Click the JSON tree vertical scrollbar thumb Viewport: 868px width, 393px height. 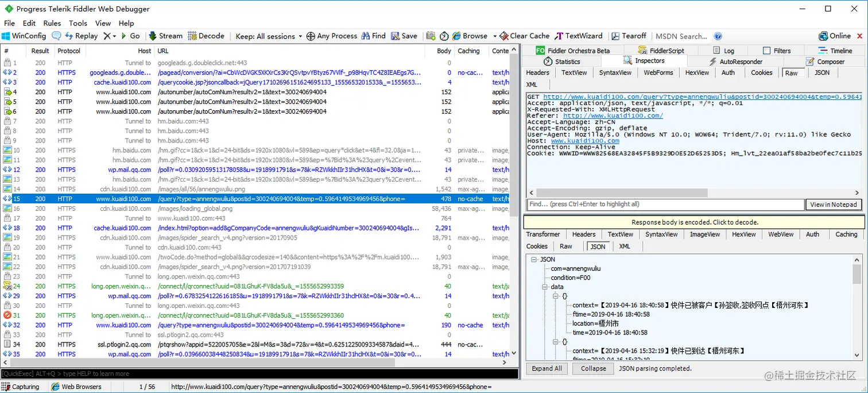[x=857, y=275]
